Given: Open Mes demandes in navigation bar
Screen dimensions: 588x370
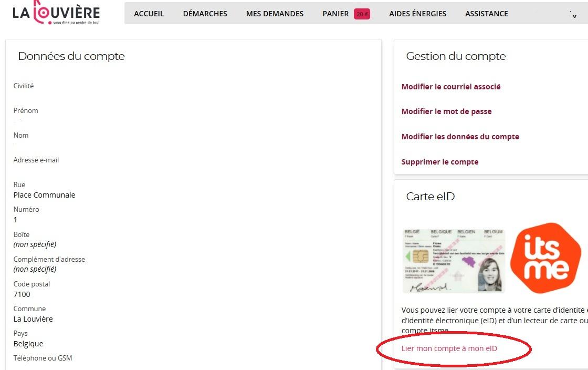Looking at the screenshot, I should coord(275,14).
